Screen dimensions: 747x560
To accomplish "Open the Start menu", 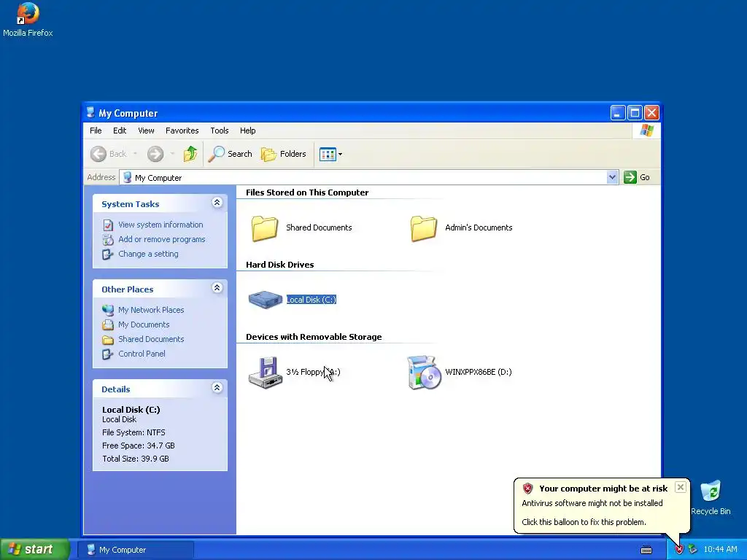I will click(35, 549).
